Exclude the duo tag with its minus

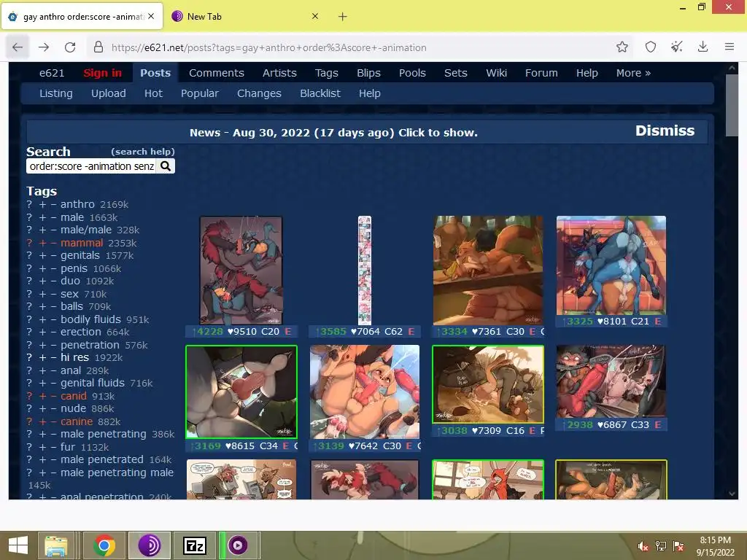pyautogui.click(x=54, y=281)
